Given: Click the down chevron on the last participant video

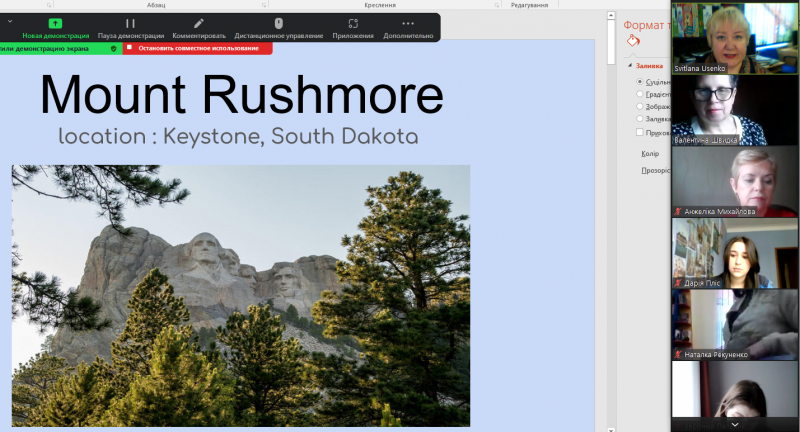Looking at the screenshot, I should pos(735,424).
